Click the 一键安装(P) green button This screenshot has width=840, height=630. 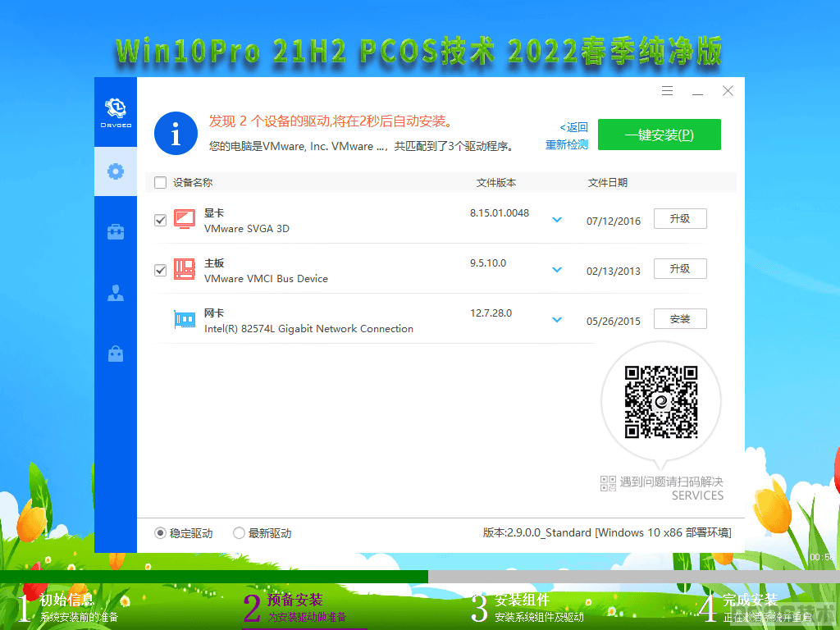(660, 135)
